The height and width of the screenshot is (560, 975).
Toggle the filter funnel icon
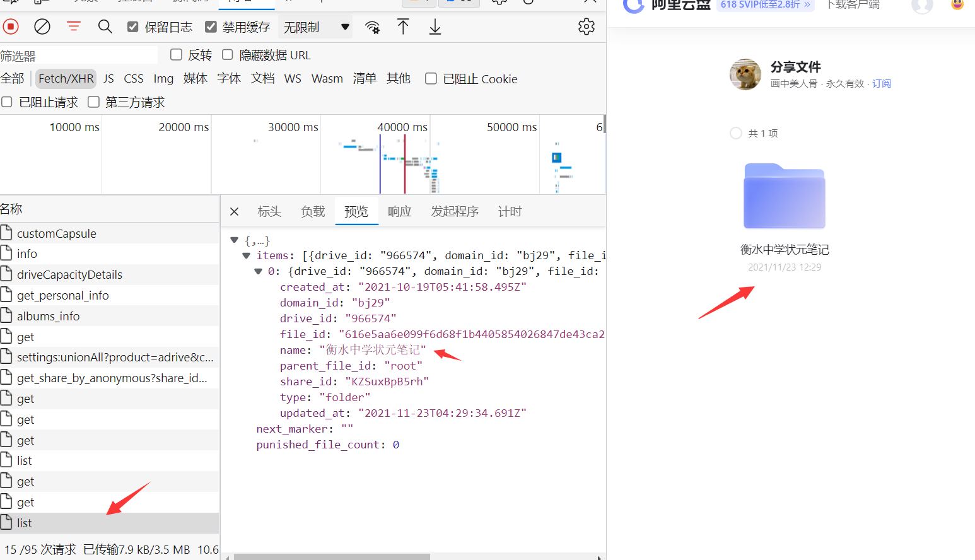tap(74, 26)
